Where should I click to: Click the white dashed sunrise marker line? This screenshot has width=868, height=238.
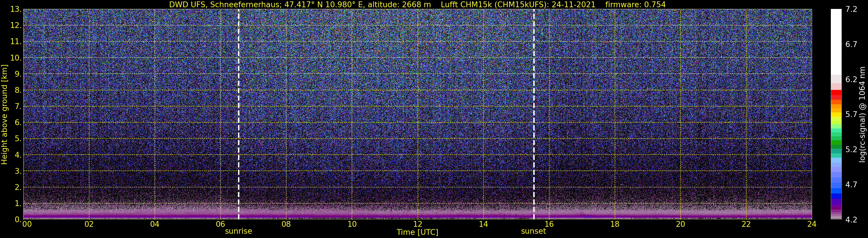point(239,114)
